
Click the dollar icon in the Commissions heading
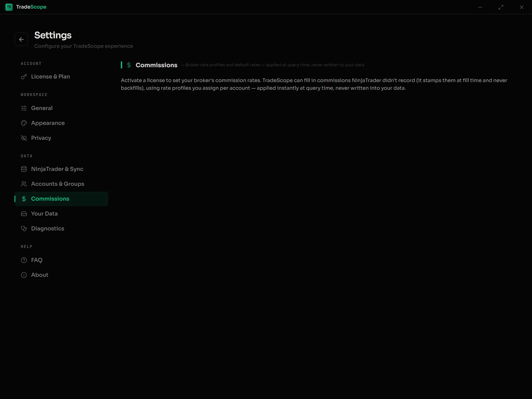[x=129, y=65]
